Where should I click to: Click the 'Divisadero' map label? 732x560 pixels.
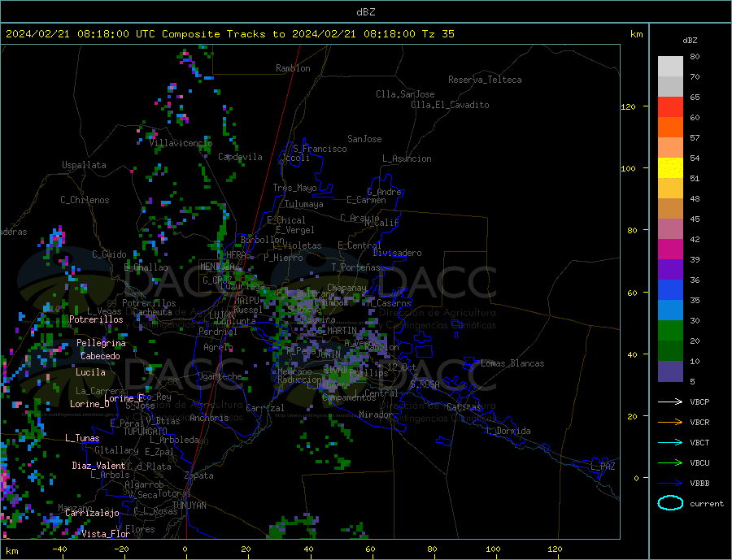[x=397, y=253]
